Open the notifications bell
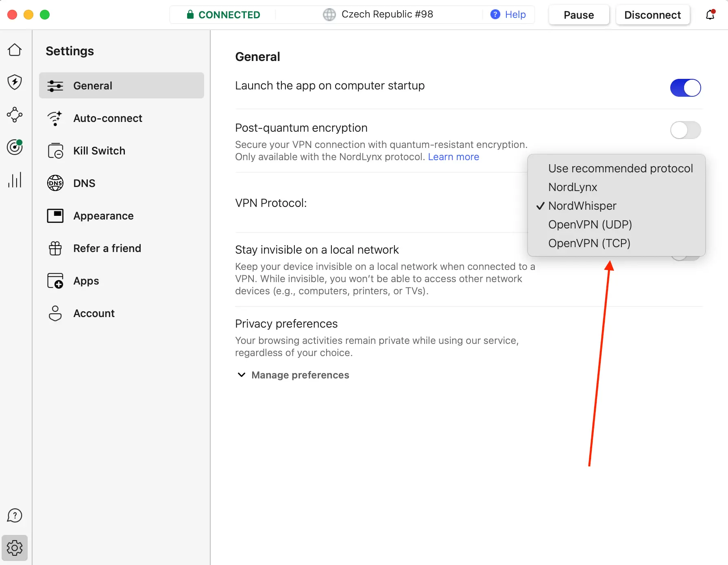 pos(710,15)
